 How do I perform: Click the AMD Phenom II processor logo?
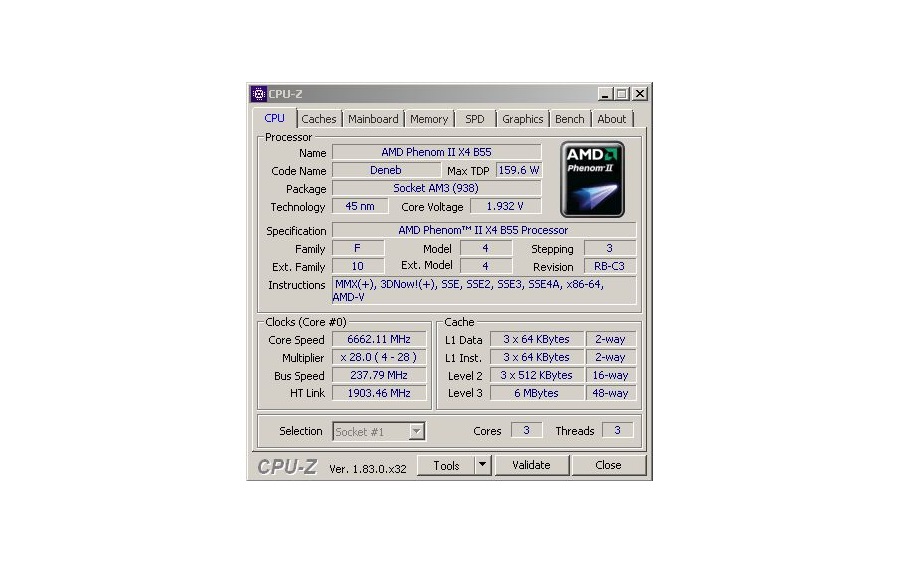tap(592, 180)
